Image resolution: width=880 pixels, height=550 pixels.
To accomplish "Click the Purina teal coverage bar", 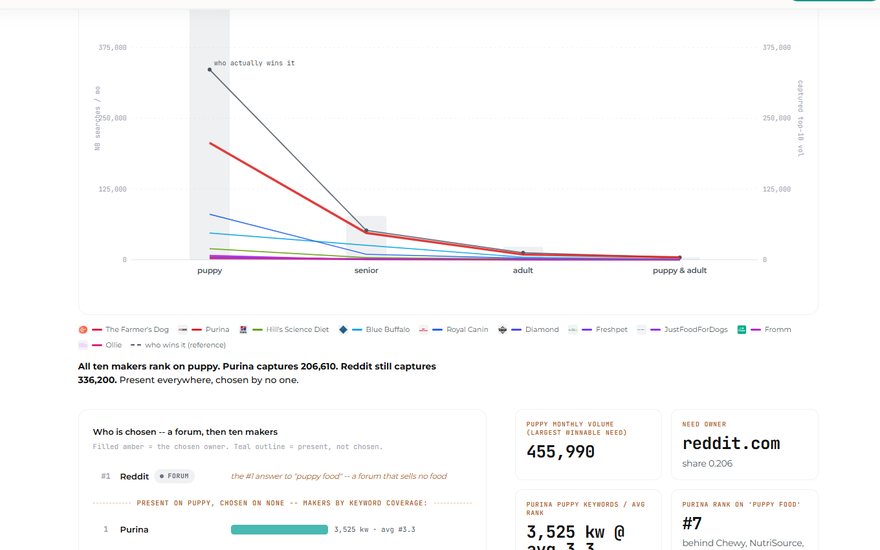I will (279, 529).
